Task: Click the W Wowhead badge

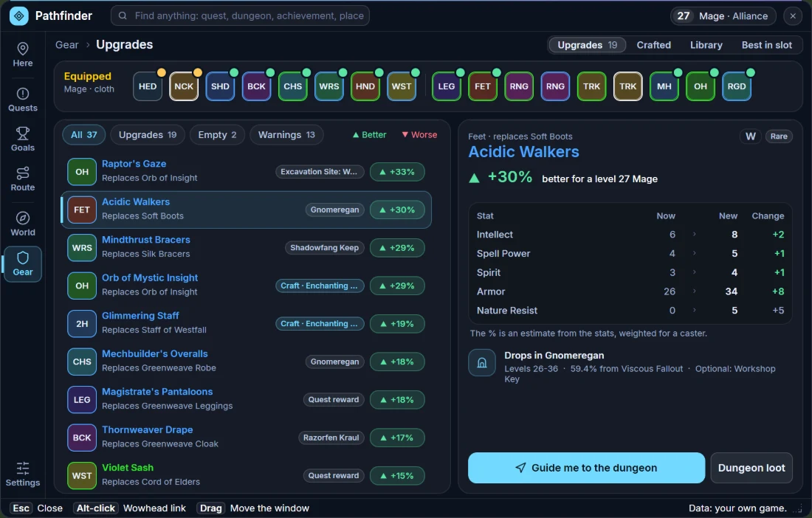Action: [751, 136]
